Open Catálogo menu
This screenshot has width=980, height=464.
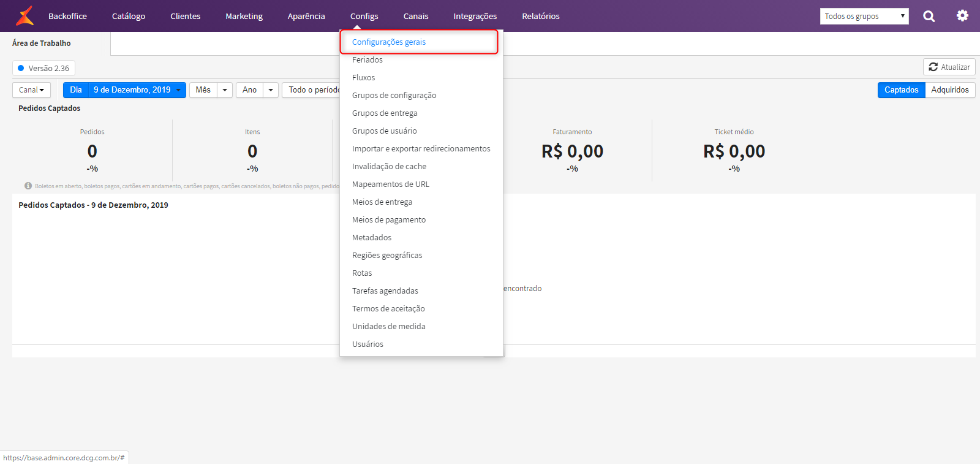(129, 16)
